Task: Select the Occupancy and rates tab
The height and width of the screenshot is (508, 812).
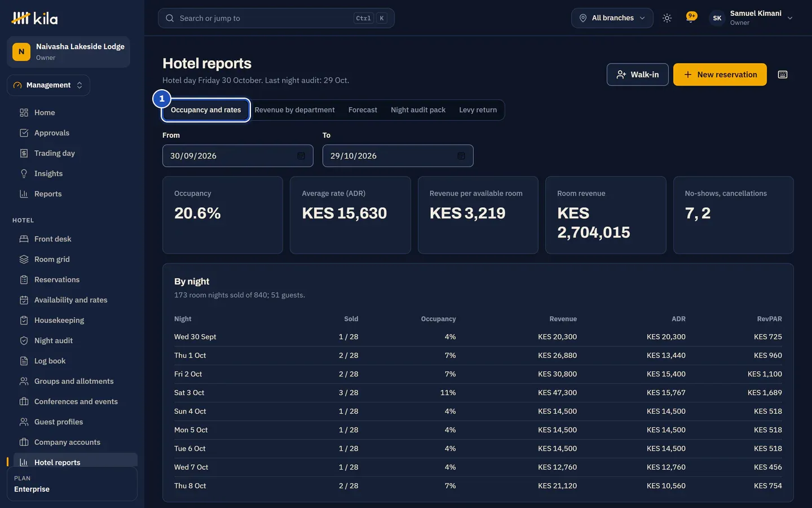Action: point(206,110)
